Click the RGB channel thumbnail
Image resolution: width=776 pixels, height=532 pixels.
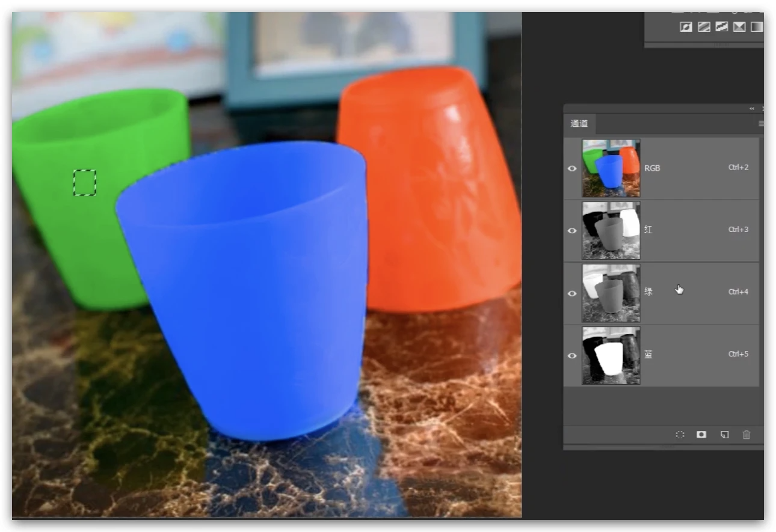(611, 168)
